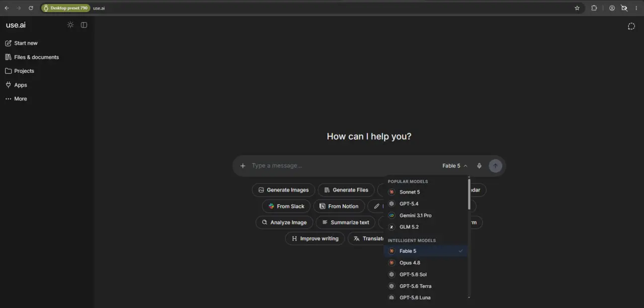Viewport: 644px width, 308px height.
Task: Click the Improve writing suggestion chip
Action: coord(315,238)
